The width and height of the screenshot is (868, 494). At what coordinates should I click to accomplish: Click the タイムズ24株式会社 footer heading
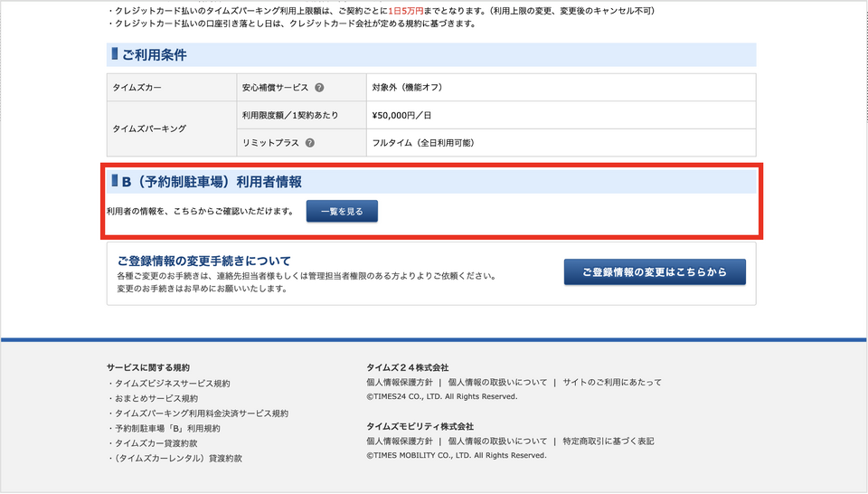(x=408, y=367)
